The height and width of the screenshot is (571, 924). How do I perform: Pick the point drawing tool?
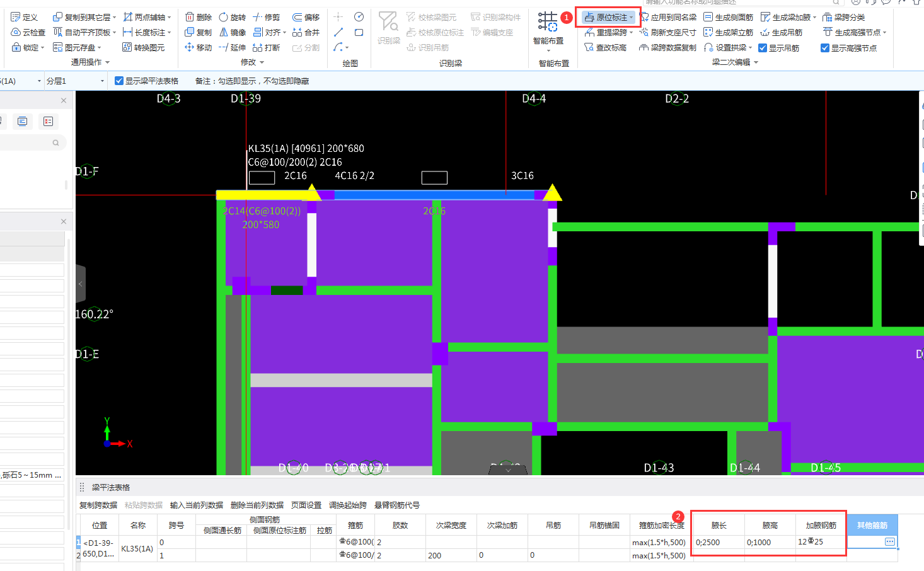point(338,17)
